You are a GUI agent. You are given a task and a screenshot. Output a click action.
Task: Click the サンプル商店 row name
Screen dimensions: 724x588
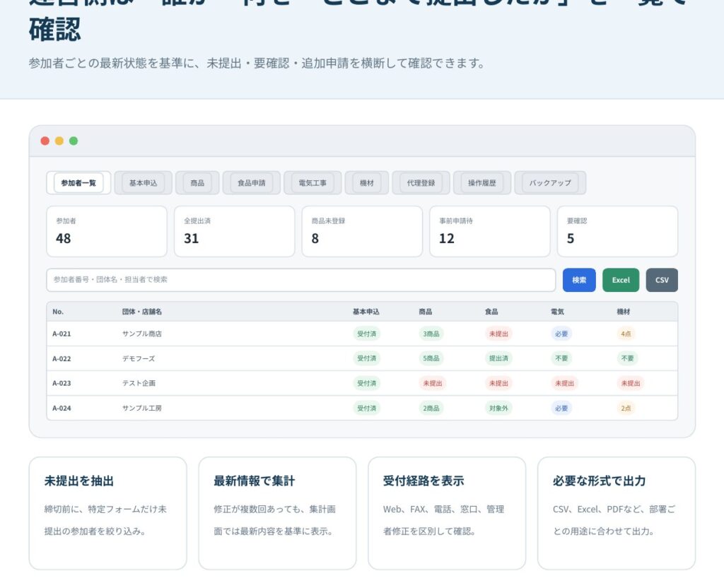point(141,334)
